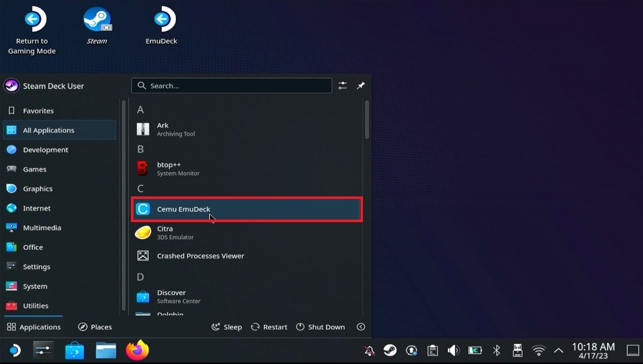
Task: Open the Steam desktop shortcut
Action: tap(97, 26)
